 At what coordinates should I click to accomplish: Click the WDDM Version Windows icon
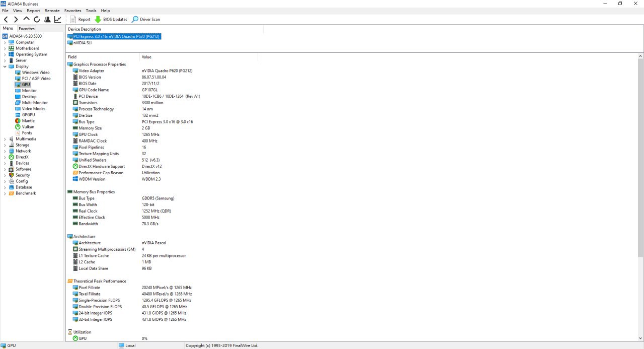(x=75, y=179)
